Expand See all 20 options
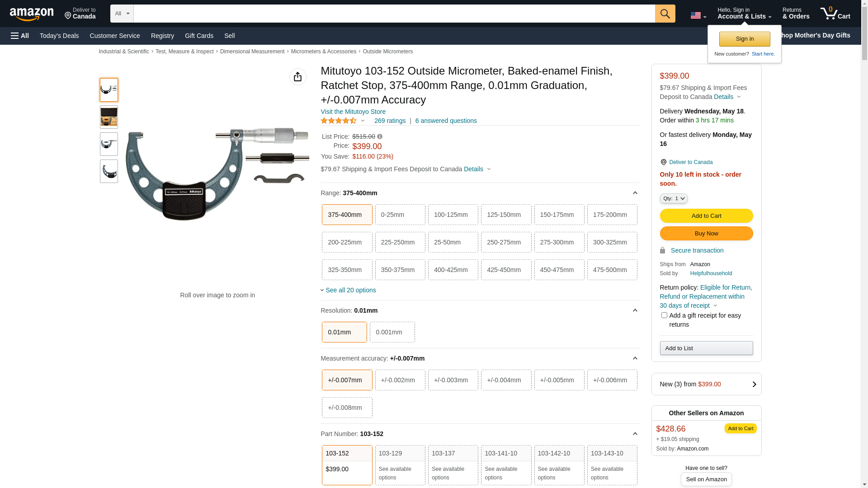Viewport: 868px width, 488px height. coord(350,290)
